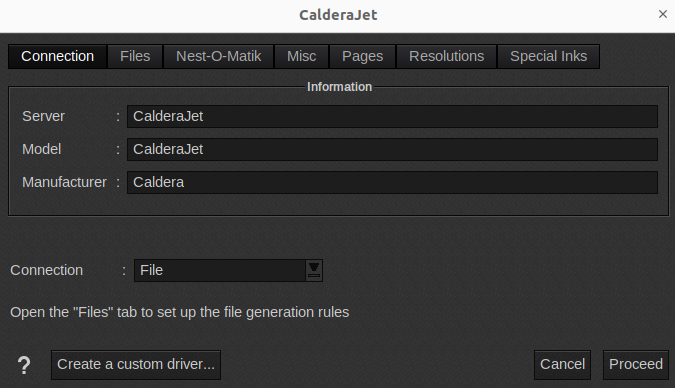675x388 pixels.
Task: Open the help question mark icon
Action: pos(24,365)
